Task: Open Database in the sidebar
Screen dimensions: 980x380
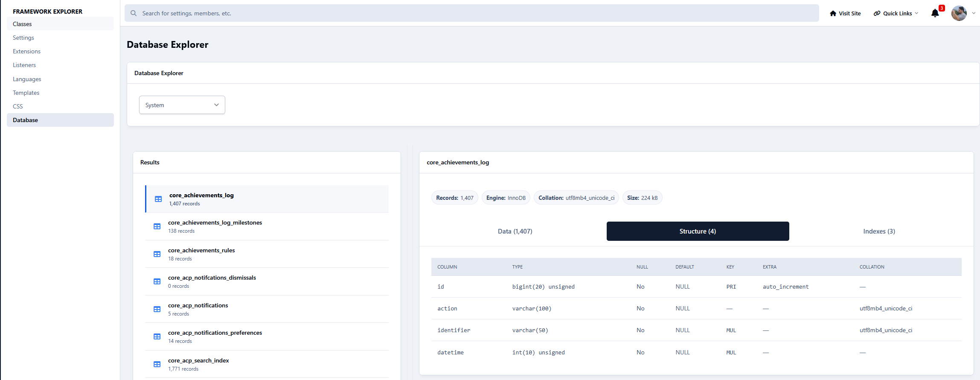Action: [60, 120]
